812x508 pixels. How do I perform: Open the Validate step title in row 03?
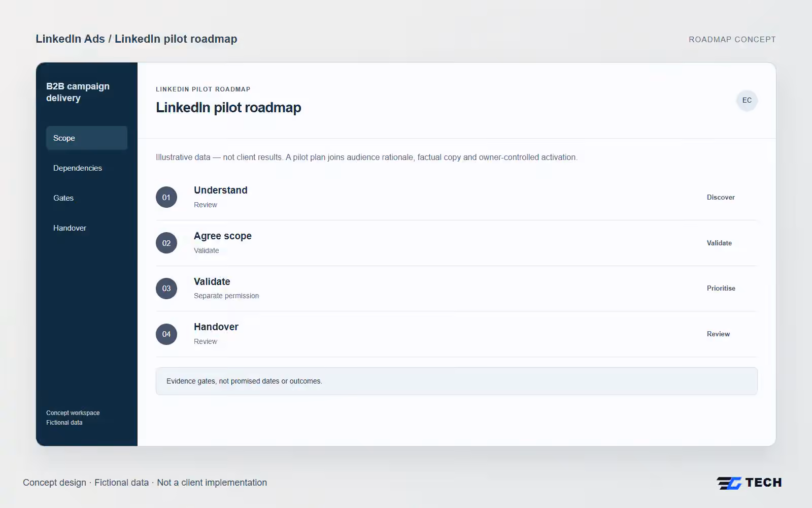click(212, 282)
